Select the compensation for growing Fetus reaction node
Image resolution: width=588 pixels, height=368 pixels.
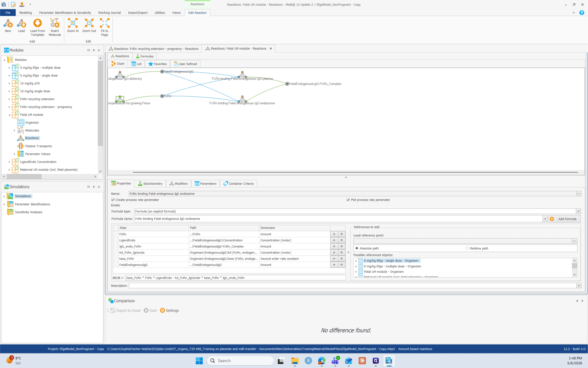click(120, 99)
